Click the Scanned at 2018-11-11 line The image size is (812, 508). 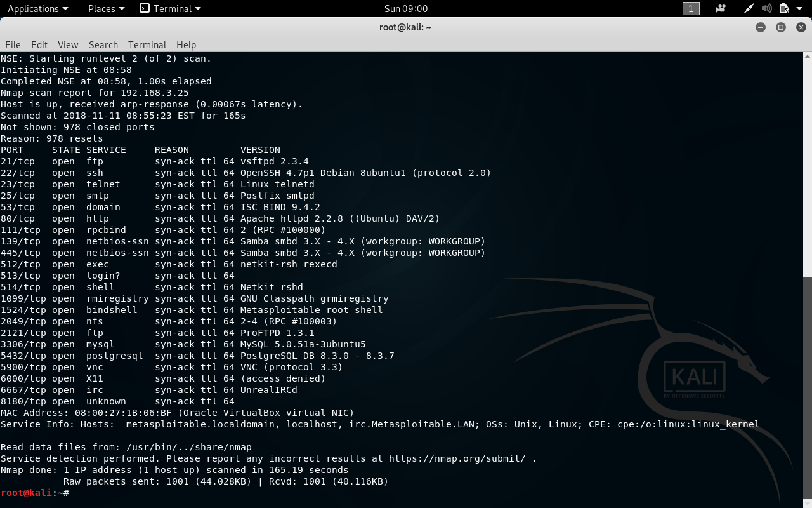[123, 116]
